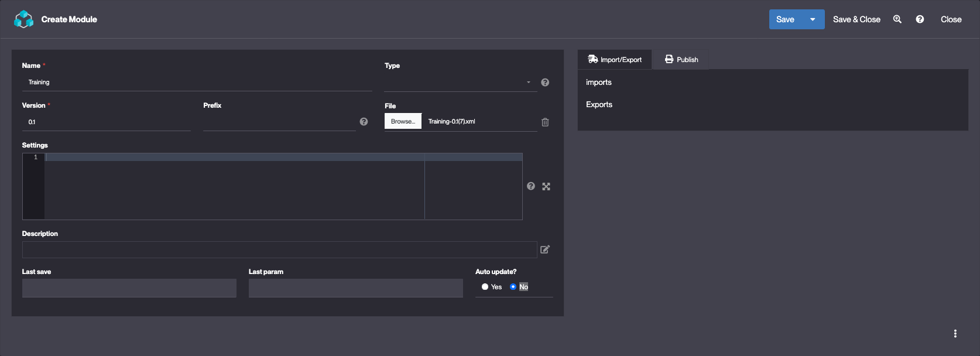This screenshot has height=356, width=980.
Task: Open the Save dropdown arrow
Action: coord(813,19)
